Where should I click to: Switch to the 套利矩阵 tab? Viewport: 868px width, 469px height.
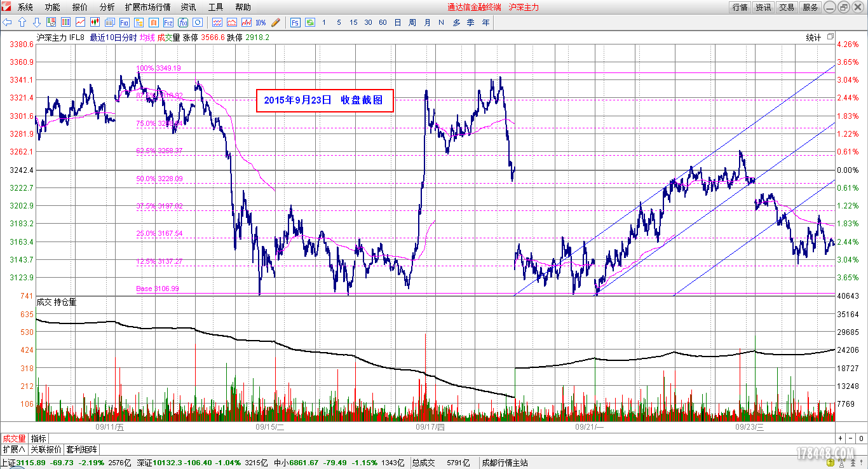coord(80,449)
